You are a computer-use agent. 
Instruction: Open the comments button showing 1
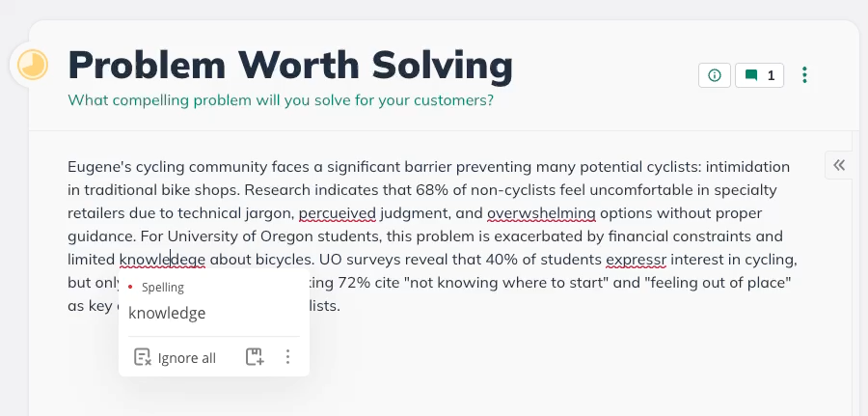click(760, 75)
